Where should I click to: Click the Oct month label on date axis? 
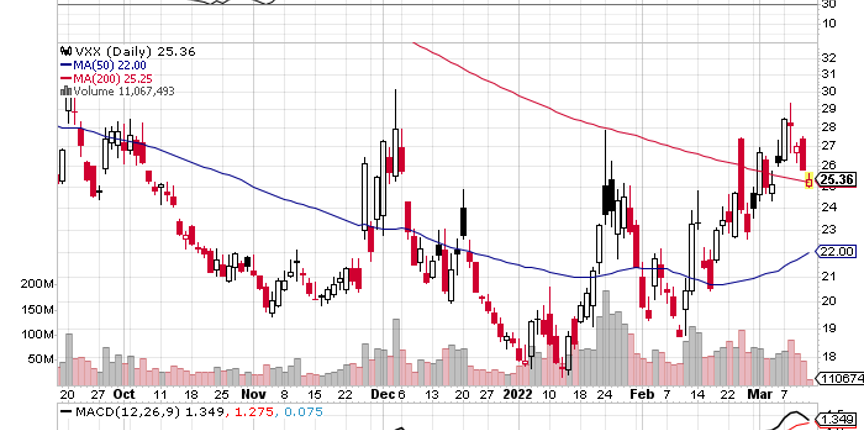point(126,393)
